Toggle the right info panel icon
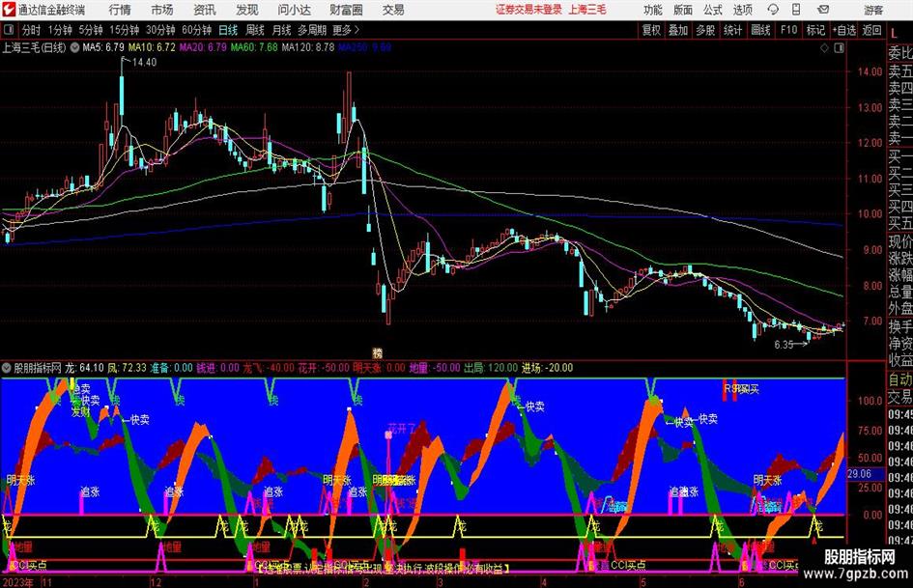Image resolution: width=913 pixels, height=588 pixels. point(839,47)
